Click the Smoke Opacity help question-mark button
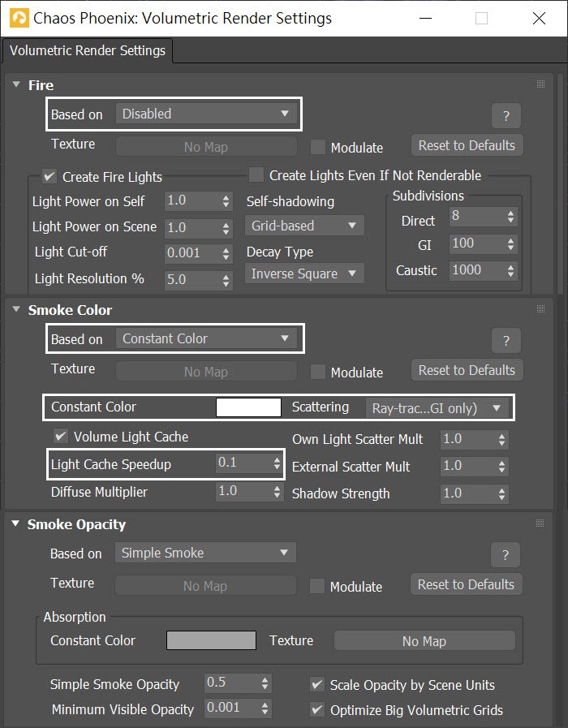 pyautogui.click(x=506, y=555)
